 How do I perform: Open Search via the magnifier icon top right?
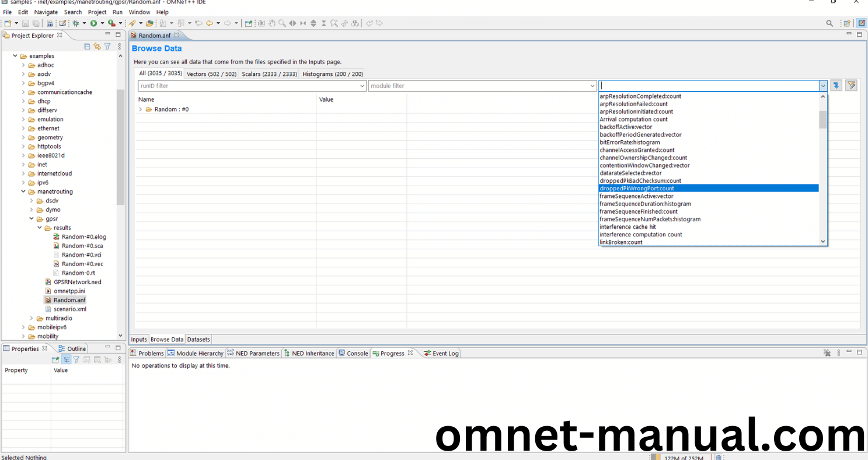pyautogui.click(x=829, y=23)
